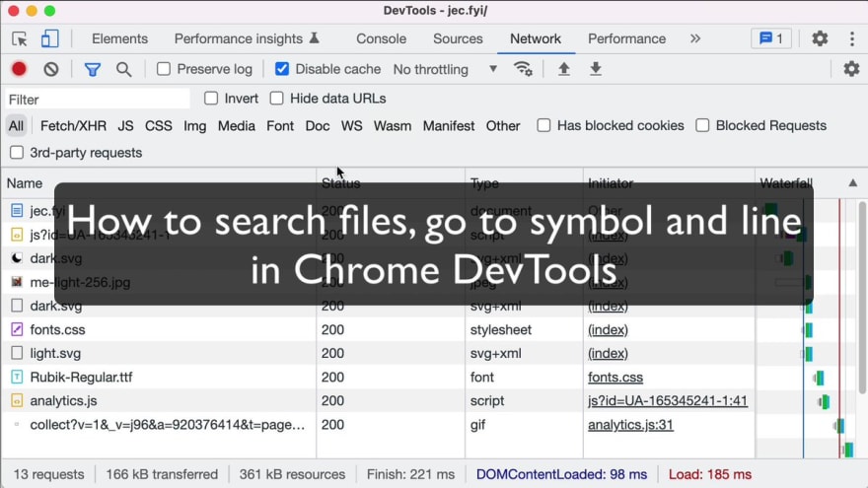The width and height of the screenshot is (868, 488).
Task: Select the light.svg request row
Action: (378, 354)
